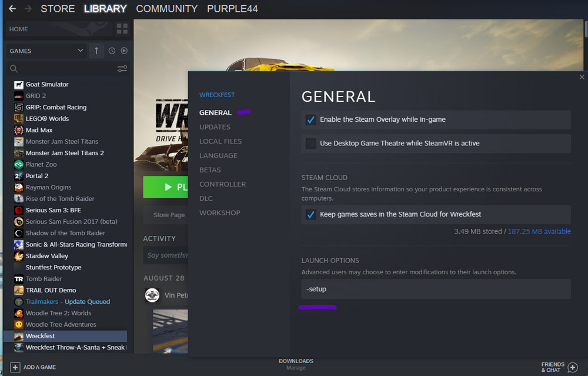This screenshot has width=588, height=376.
Task: Click the GRID 2 game icon
Action: 19,96
